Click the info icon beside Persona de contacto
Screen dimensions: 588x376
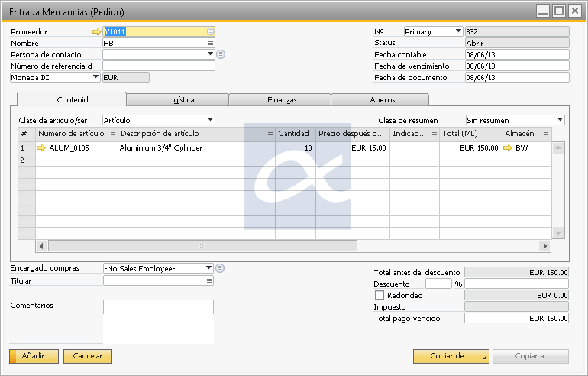click(x=221, y=54)
